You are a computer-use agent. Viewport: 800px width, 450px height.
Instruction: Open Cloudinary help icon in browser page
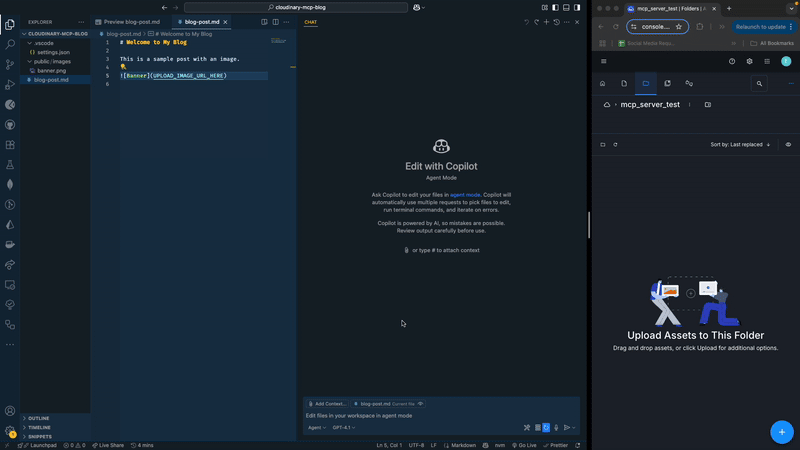[x=732, y=61]
